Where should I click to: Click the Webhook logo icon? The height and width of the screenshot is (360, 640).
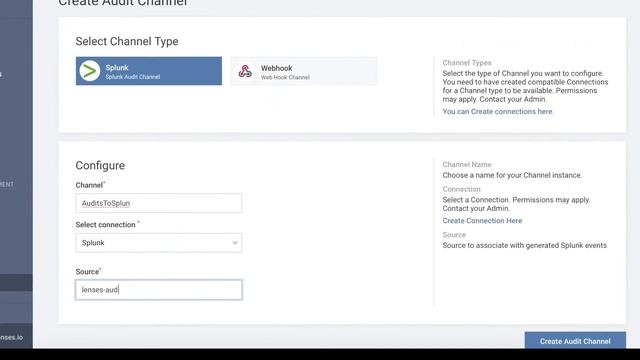pyautogui.click(x=245, y=71)
